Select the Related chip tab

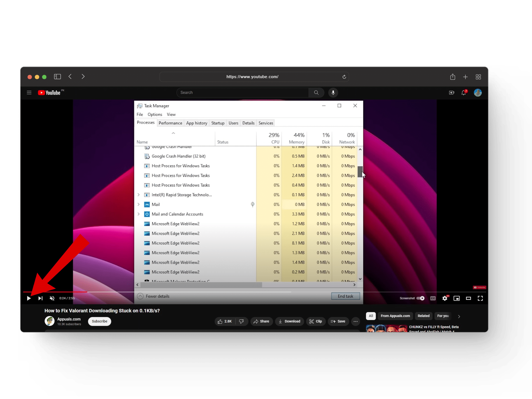click(x=423, y=316)
